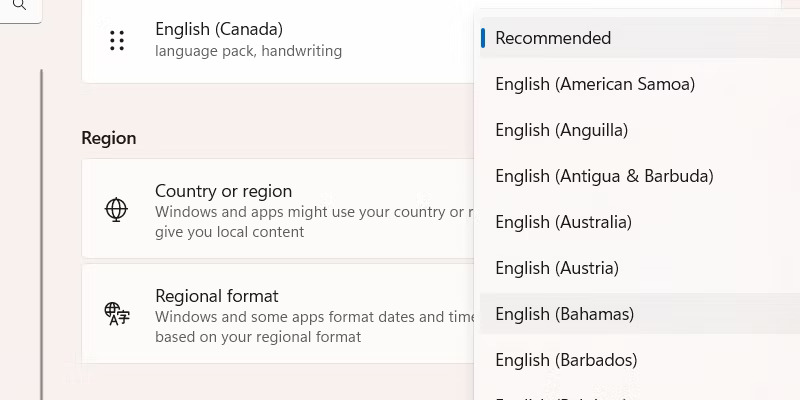Pick English (Anguilla) in the dropdown

click(561, 130)
